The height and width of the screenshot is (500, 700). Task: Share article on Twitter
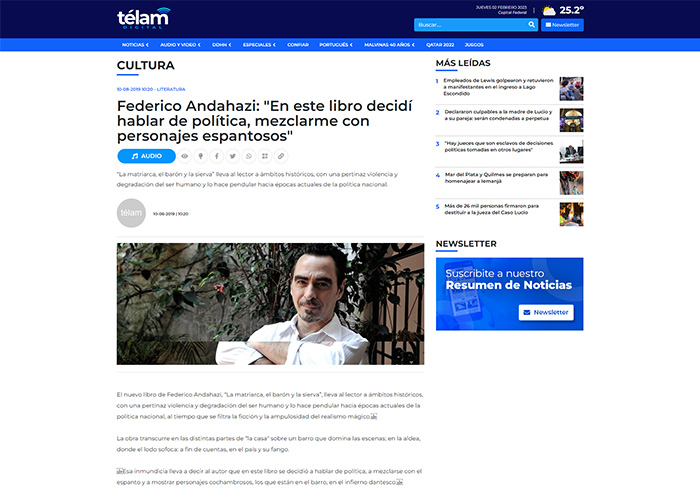point(233,156)
